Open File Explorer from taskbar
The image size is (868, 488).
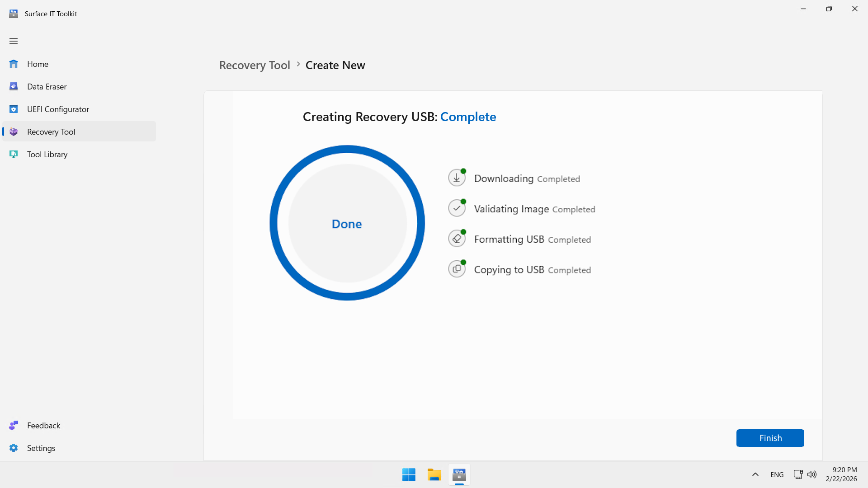point(434,475)
